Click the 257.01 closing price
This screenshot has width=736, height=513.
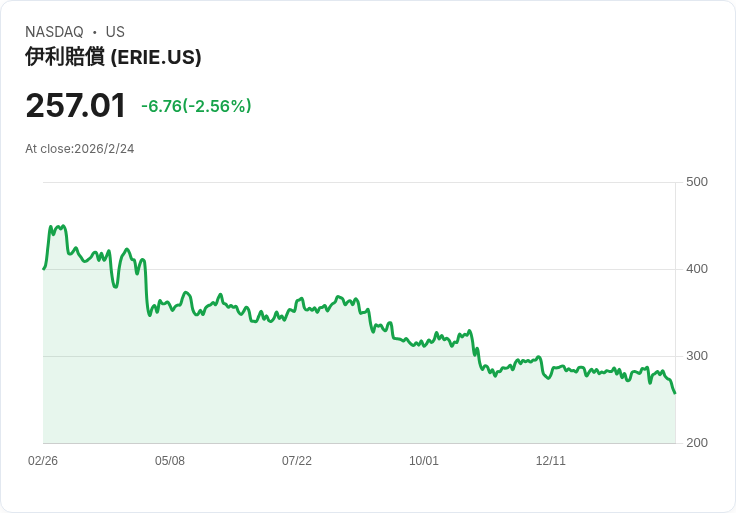(76, 105)
